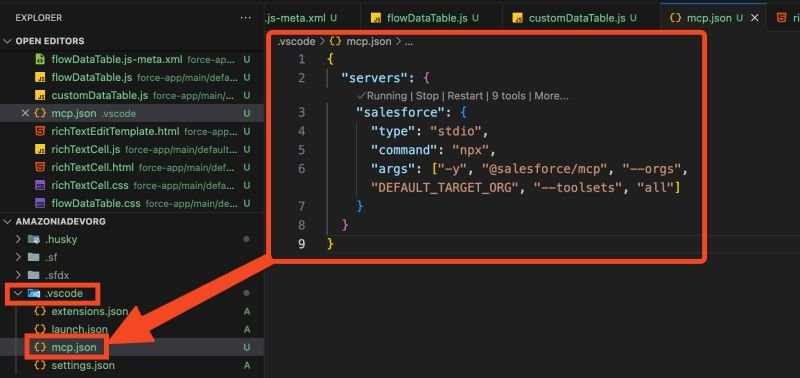Open launch.json in file tree
This screenshot has height=378, width=800.
132,330
